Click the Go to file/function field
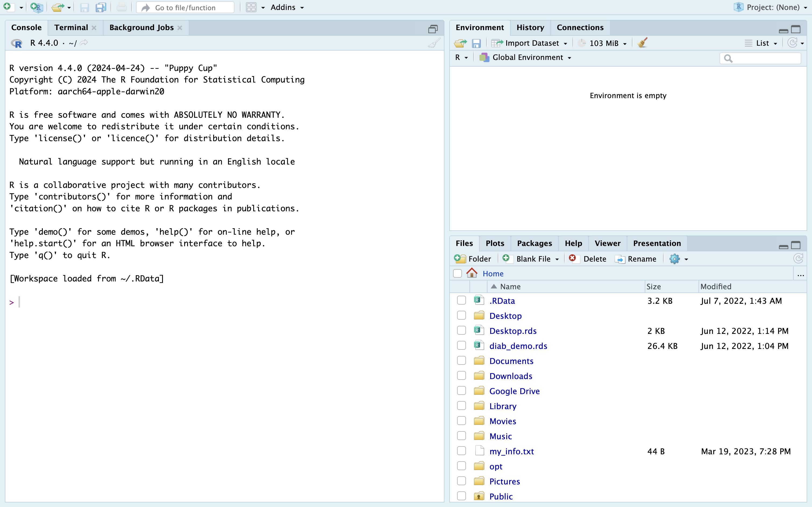This screenshot has height=507, width=812. pyautogui.click(x=185, y=7)
